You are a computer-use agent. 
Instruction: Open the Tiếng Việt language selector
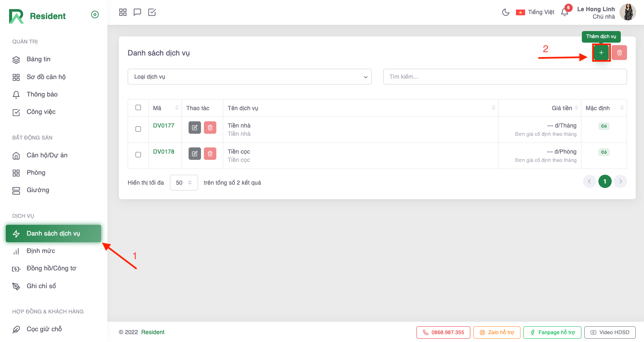535,12
